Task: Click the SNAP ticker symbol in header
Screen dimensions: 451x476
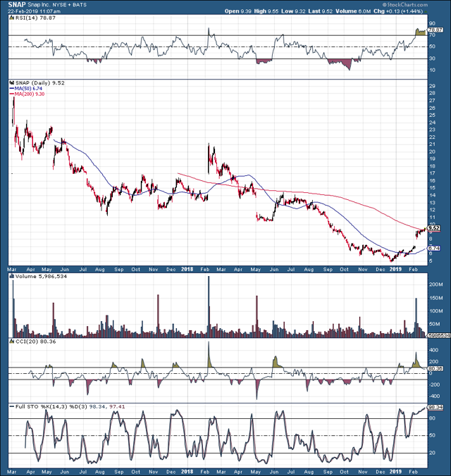Action: click(x=17, y=5)
